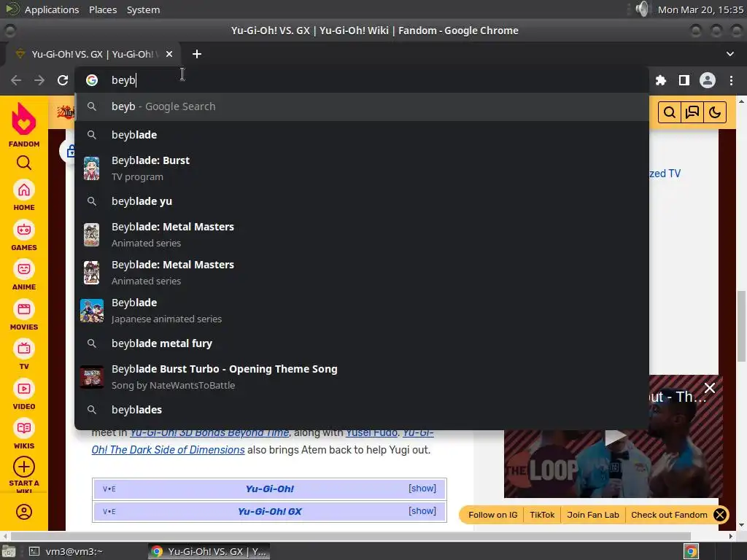Close the Yu-Gi-Oh! VS. GX tab
Image resolution: width=747 pixels, height=560 pixels.
(169, 54)
